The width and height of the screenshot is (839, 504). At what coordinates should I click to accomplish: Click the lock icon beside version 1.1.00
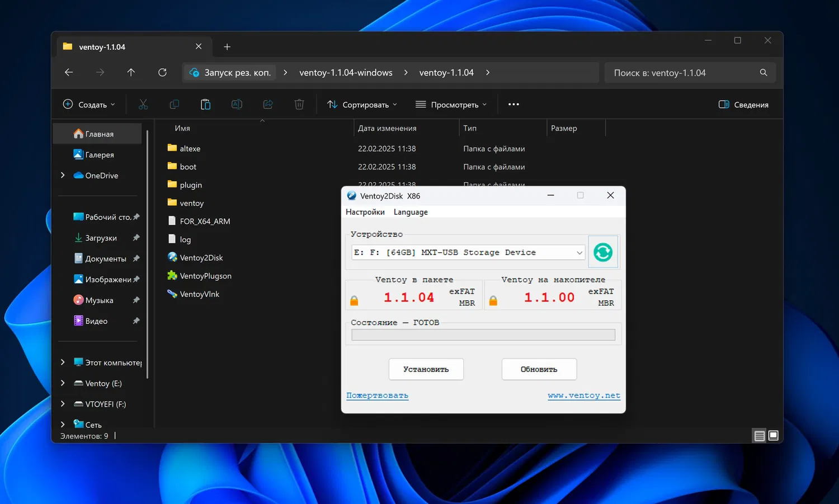pyautogui.click(x=493, y=301)
